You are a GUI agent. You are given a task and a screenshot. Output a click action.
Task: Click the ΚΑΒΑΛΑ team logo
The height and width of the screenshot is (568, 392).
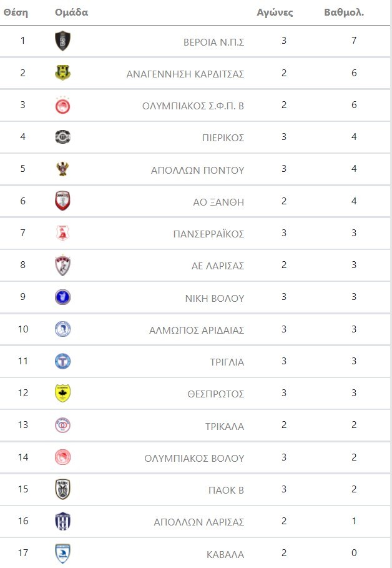click(x=62, y=554)
